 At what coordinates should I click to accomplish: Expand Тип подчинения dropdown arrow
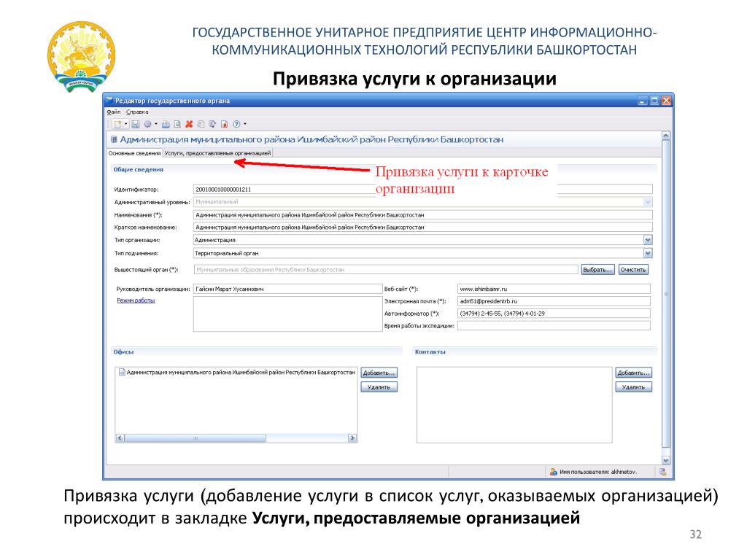pyautogui.click(x=648, y=253)
